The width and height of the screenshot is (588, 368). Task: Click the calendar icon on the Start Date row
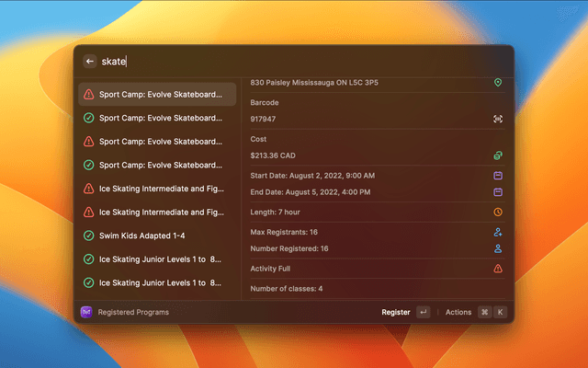[x=498, y=175]
